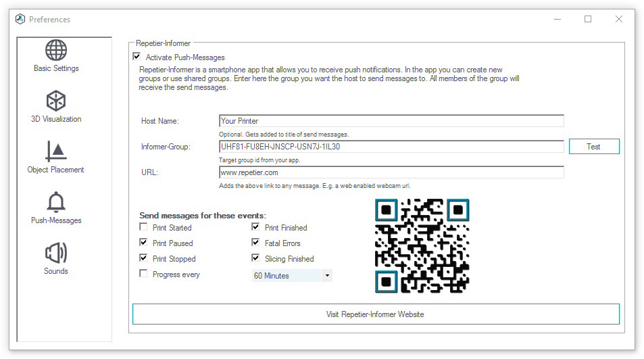Switch to Sounds label
The height and width of the screenshot is (359, 644).
56,271
